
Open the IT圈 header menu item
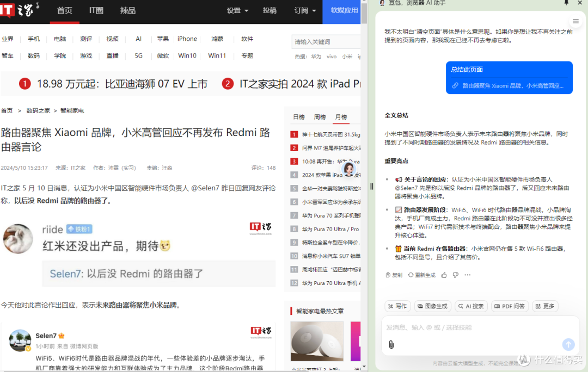(96, 10)
